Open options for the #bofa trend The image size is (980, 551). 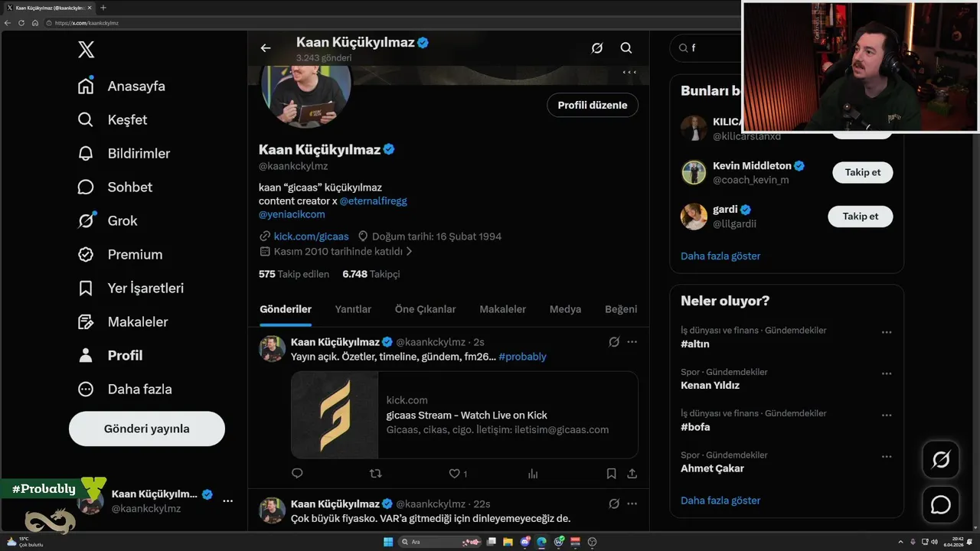pos(886,415)
